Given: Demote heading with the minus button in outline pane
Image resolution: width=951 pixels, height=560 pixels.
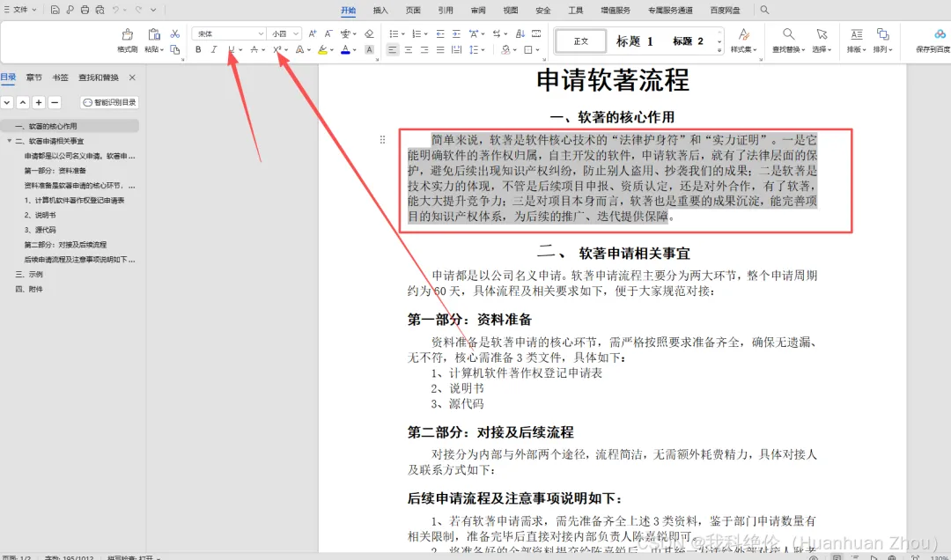Looking at the screenshot, I should (55, 102).
